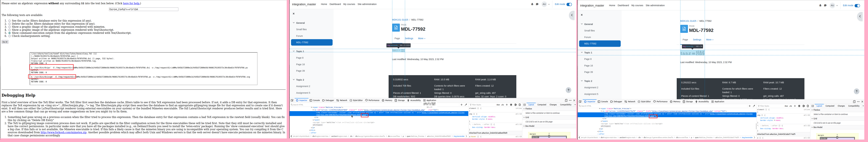
Task: Open block drawer arrow in the right Moodle window
Action: (x=860, y=16)
